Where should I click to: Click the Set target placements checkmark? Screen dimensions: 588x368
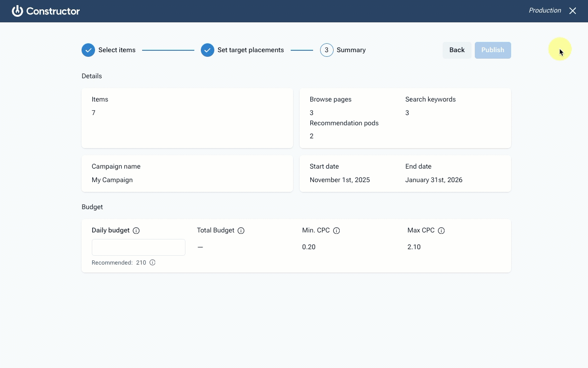click(x=208, y=50)
